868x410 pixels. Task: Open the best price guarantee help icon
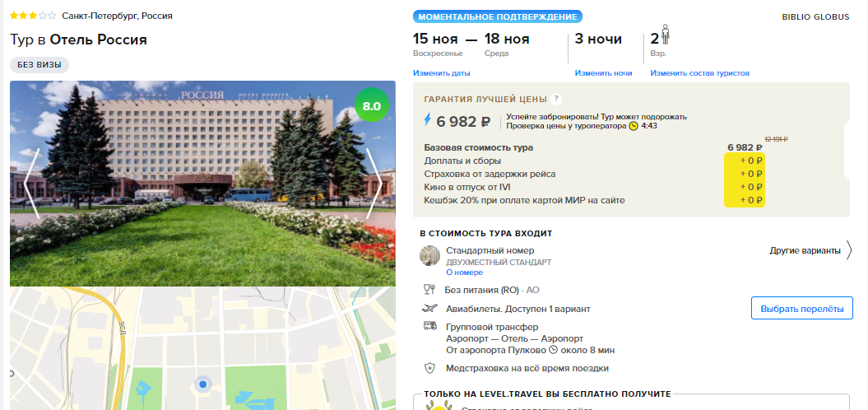pyautogui.click(x=556, y=99)
